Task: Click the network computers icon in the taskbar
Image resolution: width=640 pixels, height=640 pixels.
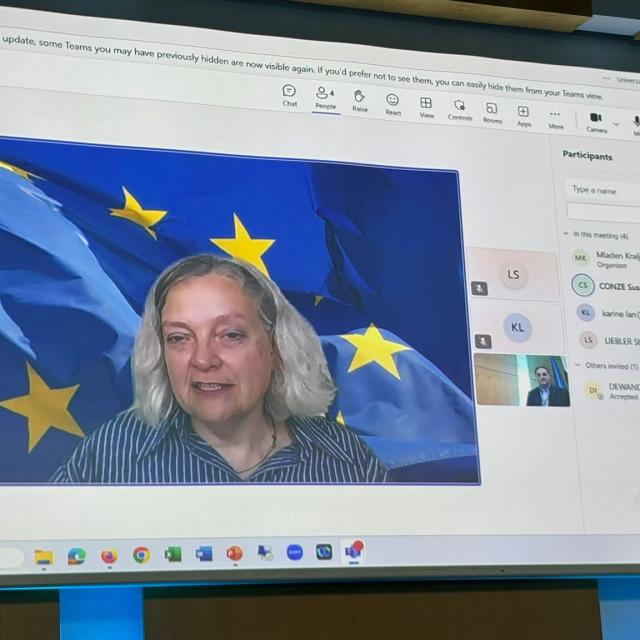Action: 265,553
